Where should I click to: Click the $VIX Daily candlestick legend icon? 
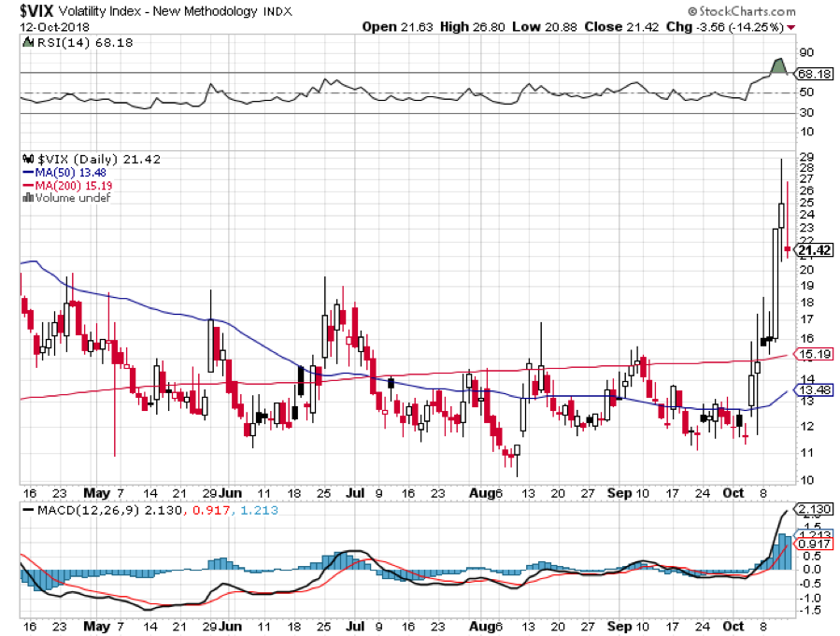point(25,160)
